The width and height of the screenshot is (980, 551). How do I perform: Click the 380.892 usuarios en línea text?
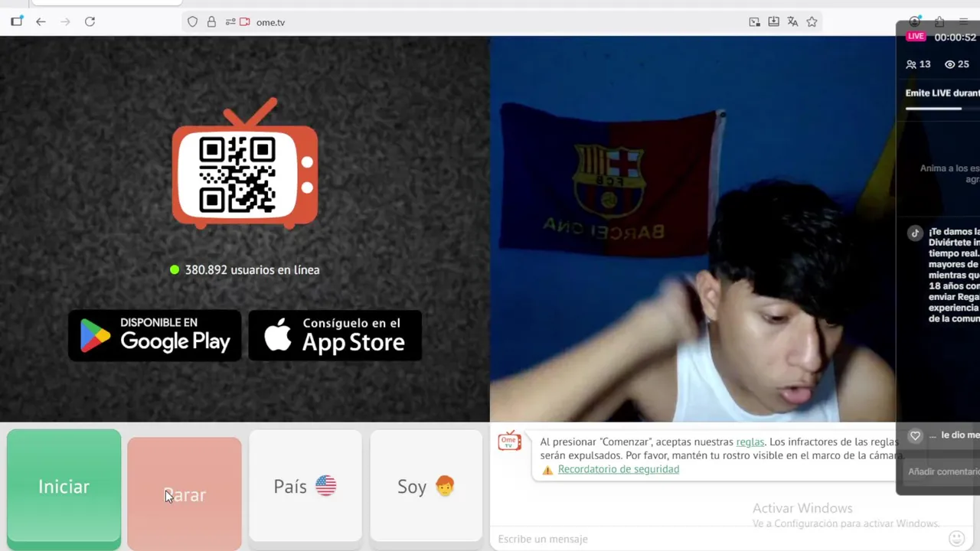[252, 269]
